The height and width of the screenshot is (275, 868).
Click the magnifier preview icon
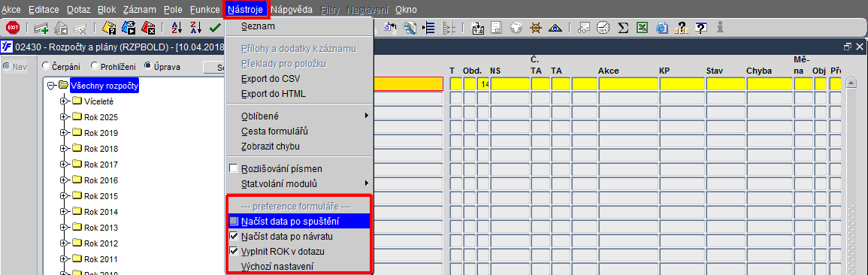click(x=410, y=28)
